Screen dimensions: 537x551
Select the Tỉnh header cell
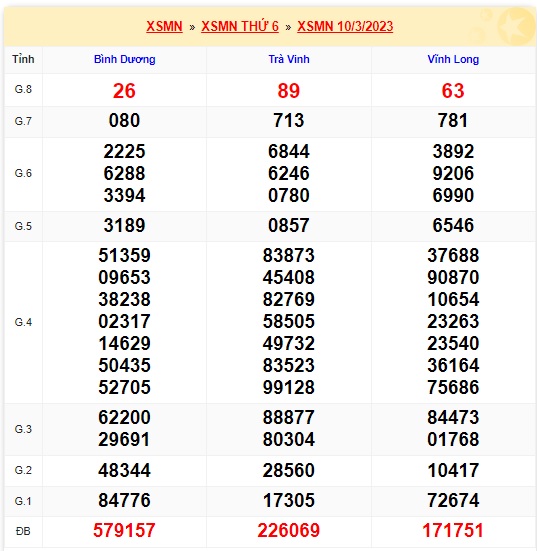click(23, 59)
